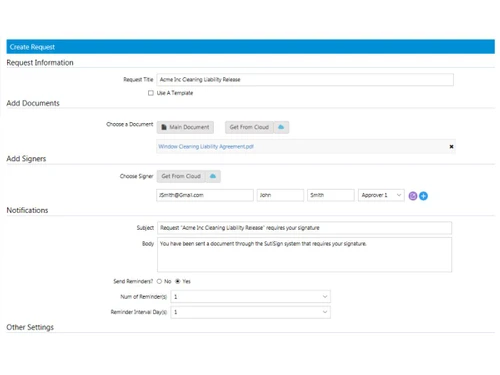Click the Add Documents section heading
Viewport: 500px width, 375px height.
(x=33, y=103)
